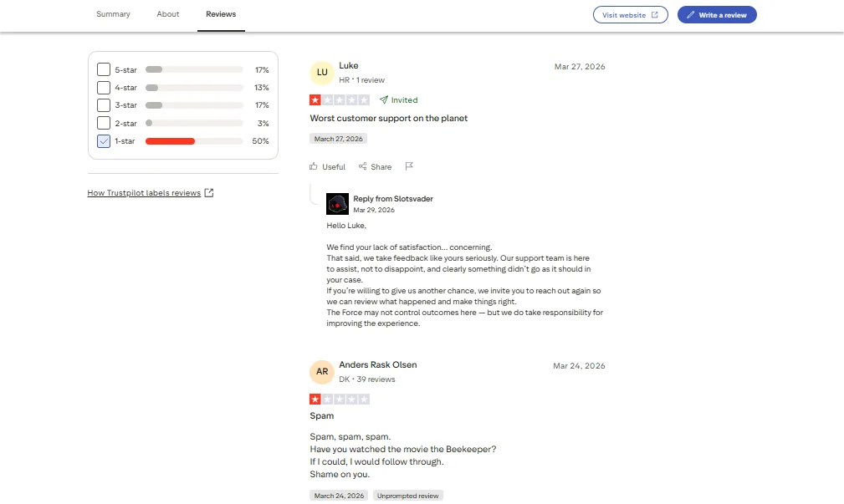Image resolution: width=844 pixels, height=504 pixels.
Task: Click the Mar 24, 2026 review date
Action: 579,366
